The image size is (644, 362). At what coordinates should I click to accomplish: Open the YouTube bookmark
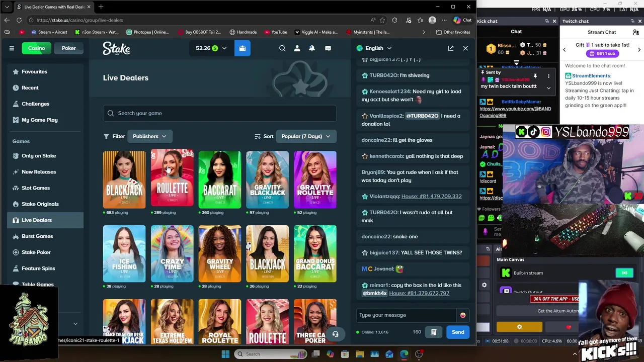[x=275, y=32]
